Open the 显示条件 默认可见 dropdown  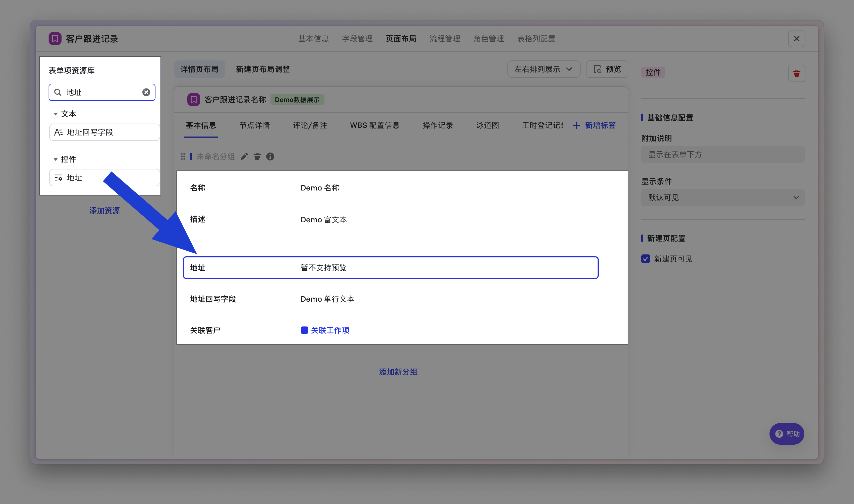pyautogui.click(x=723, y=197)
